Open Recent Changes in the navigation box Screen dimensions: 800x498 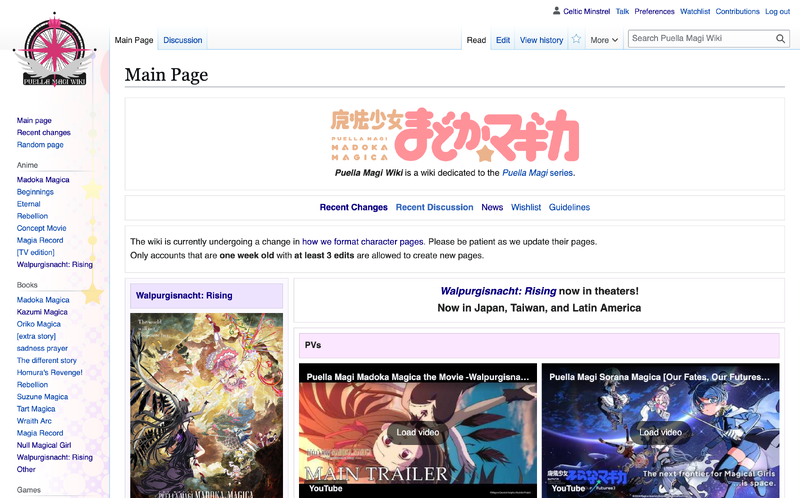point(354,207)
